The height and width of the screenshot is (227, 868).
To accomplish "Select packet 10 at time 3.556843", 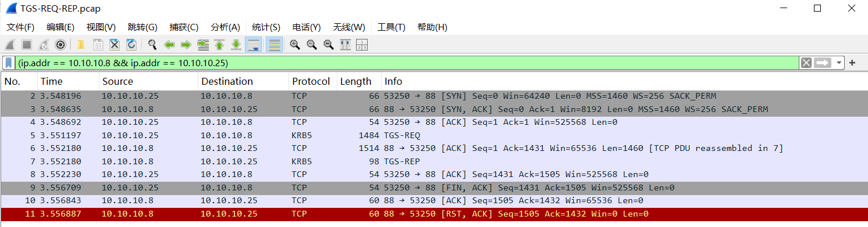I will point(434,200).
